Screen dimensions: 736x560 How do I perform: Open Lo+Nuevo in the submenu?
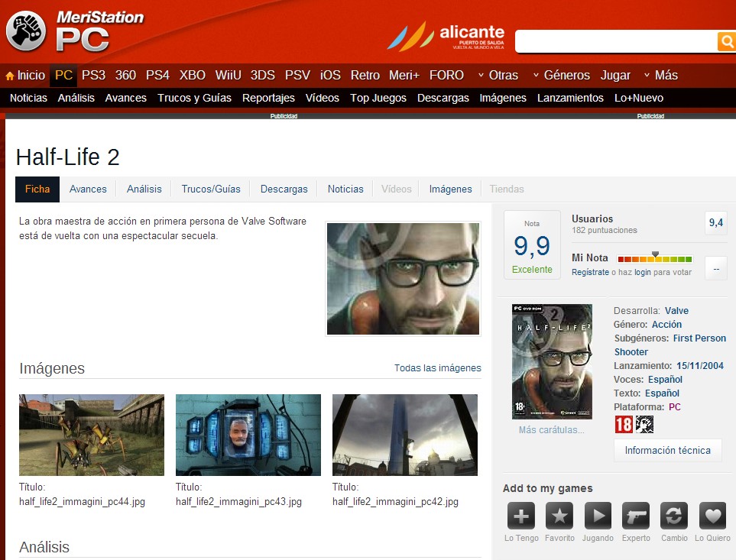(x=639, y=98)
